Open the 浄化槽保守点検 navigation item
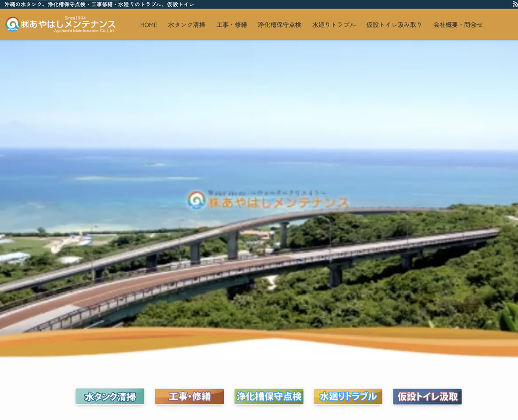Image resolution: width=518 pixels, height=420 pixels. pyautogui.click(x=279, y=25)
